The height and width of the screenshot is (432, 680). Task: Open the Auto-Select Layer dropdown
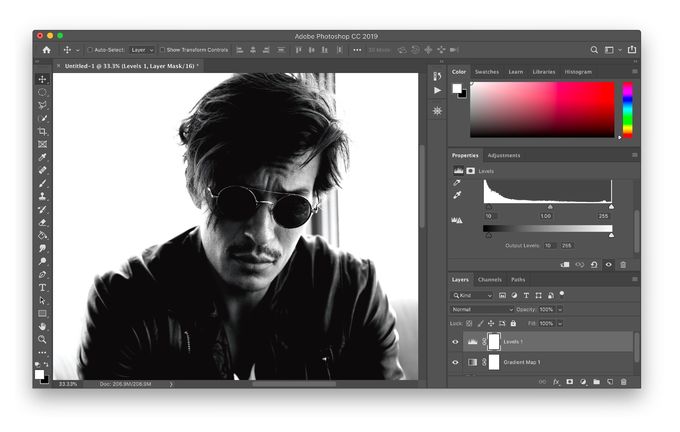pos(142,50)
